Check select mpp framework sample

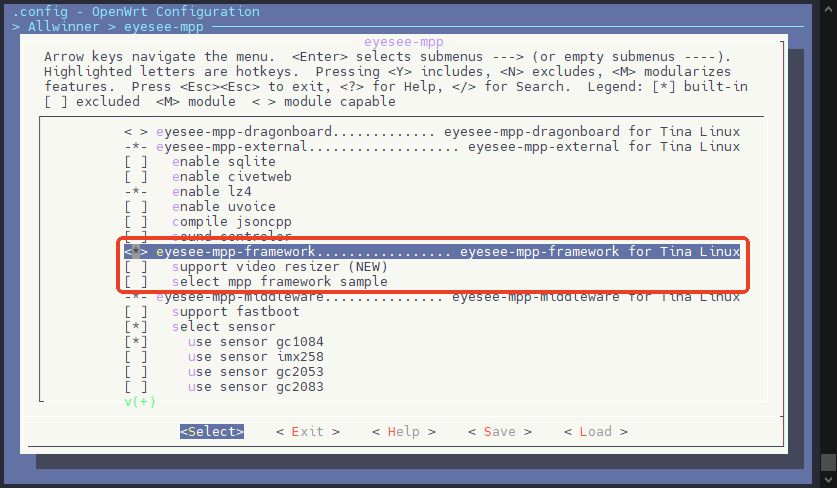[x=136, y=282]
